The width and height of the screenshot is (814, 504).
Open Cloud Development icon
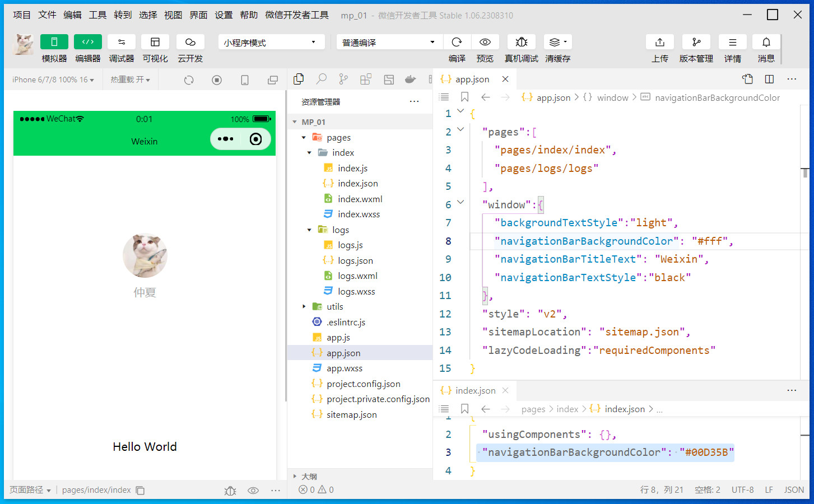tap(190, 42)
